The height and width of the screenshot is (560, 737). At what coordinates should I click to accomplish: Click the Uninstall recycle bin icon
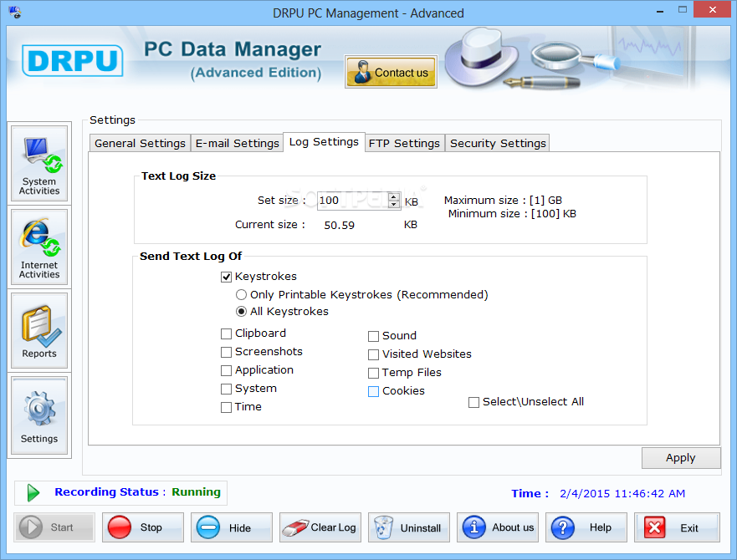coord(383,527)
